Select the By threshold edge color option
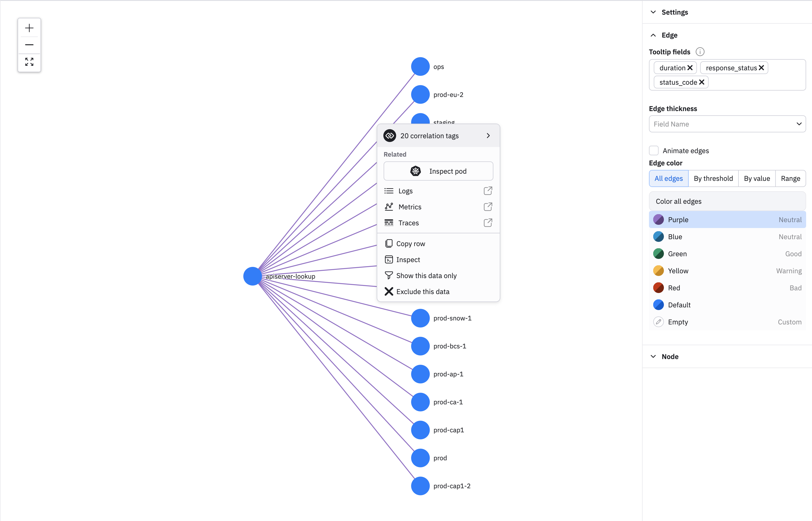812x521 pixels. [x=713, y=178]
